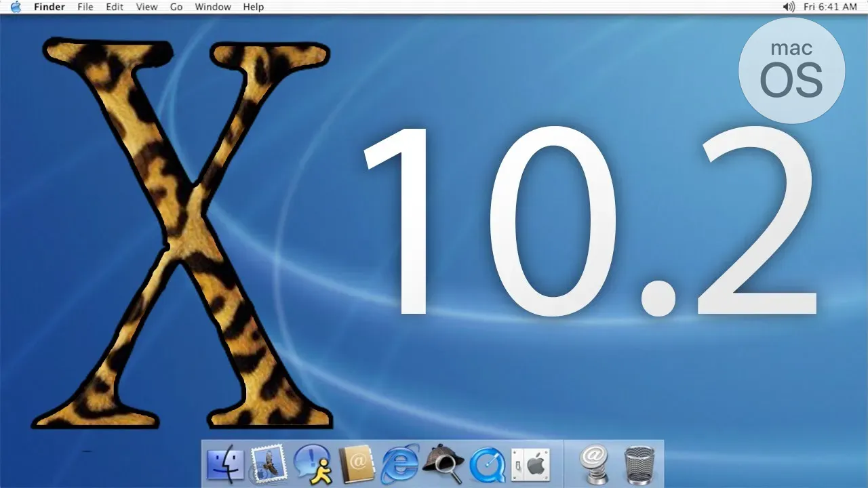Open the Go menu
Image resolution: width=868 pixels, height=488 pixels.
tap(176, 7)
